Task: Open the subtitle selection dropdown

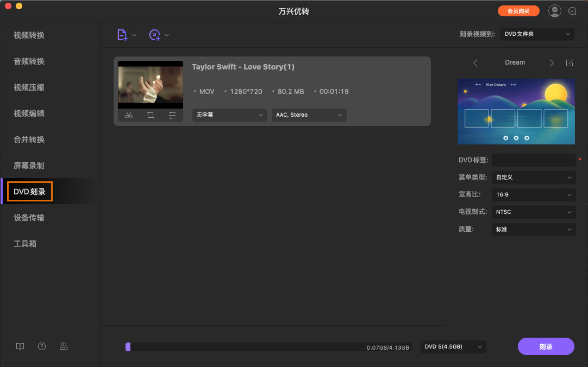Action: [x=229, y=115]
